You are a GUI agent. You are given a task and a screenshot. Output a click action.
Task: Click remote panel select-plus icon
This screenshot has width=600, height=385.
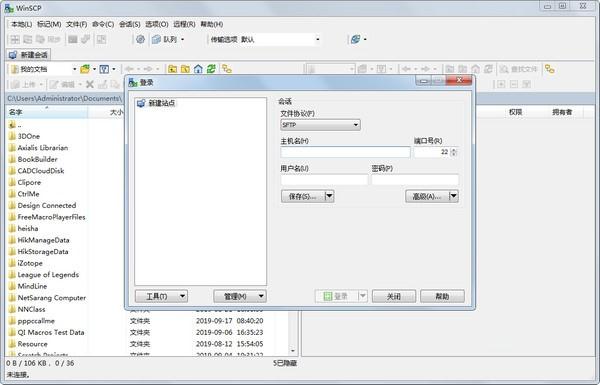501,84
